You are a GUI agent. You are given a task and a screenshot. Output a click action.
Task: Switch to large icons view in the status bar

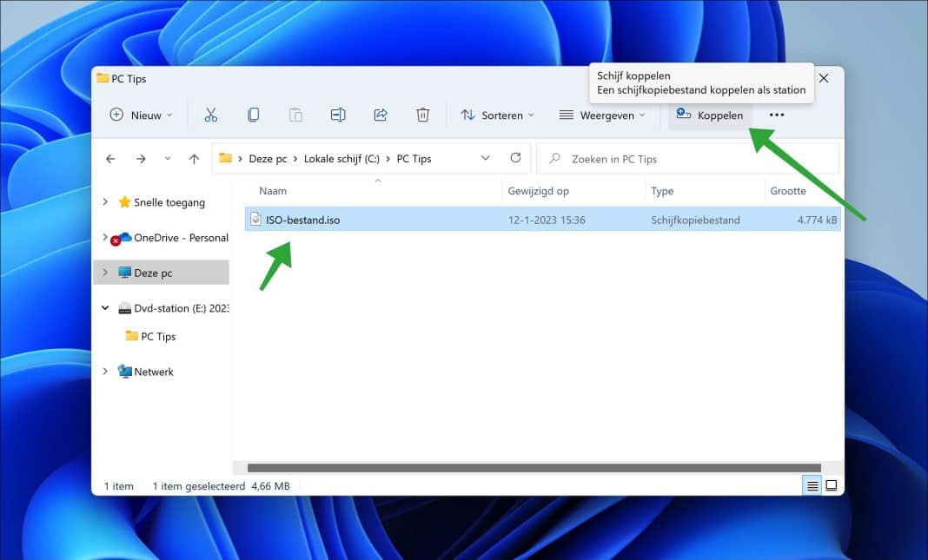click(x=831, y=485)
